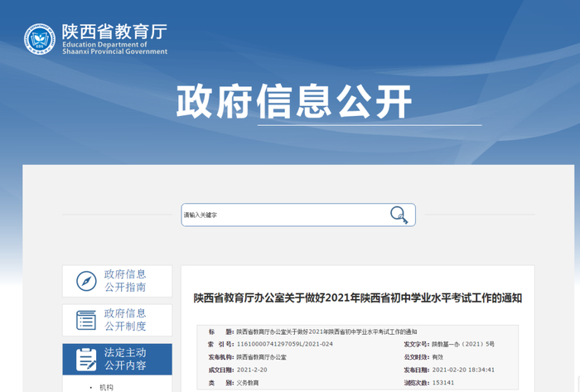Click the Shaanxi Education Department emblem logo
The image size is (580, 392).
click(40, 39)
